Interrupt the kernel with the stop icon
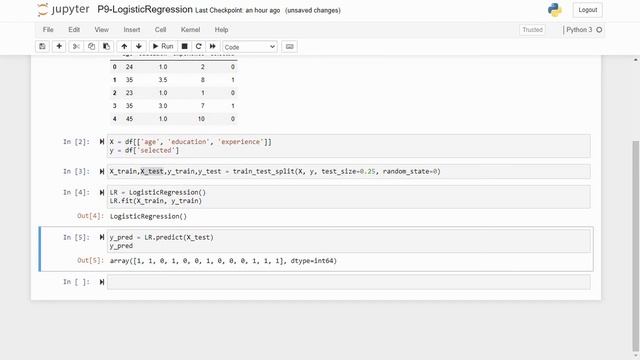The height and width of the screenshot is (360, 640). coord(184,47)
